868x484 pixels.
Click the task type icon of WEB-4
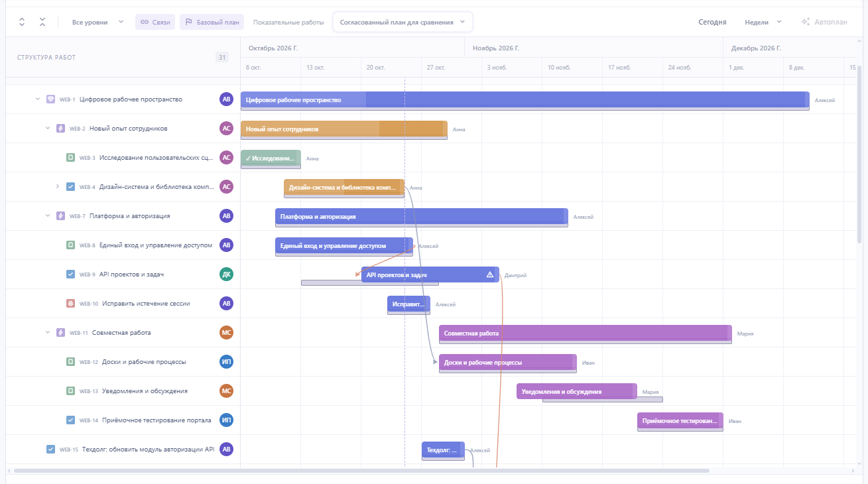70,187
